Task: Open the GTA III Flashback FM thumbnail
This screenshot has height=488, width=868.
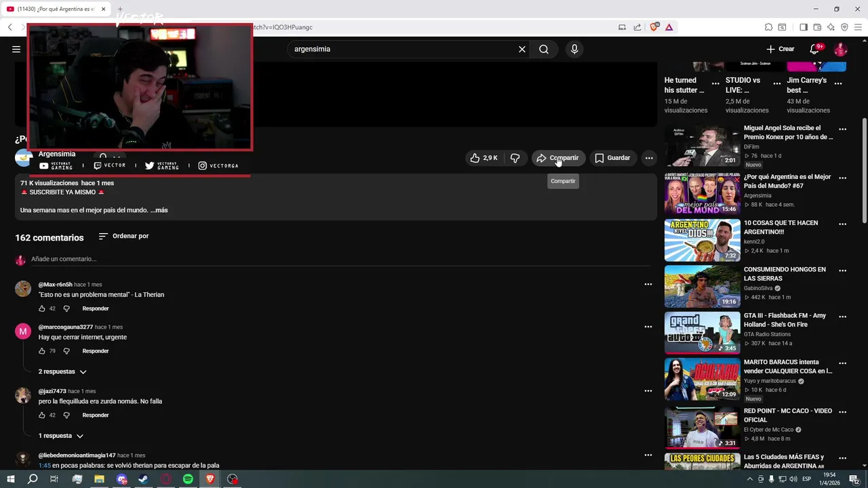Action: tap(702, 333)
